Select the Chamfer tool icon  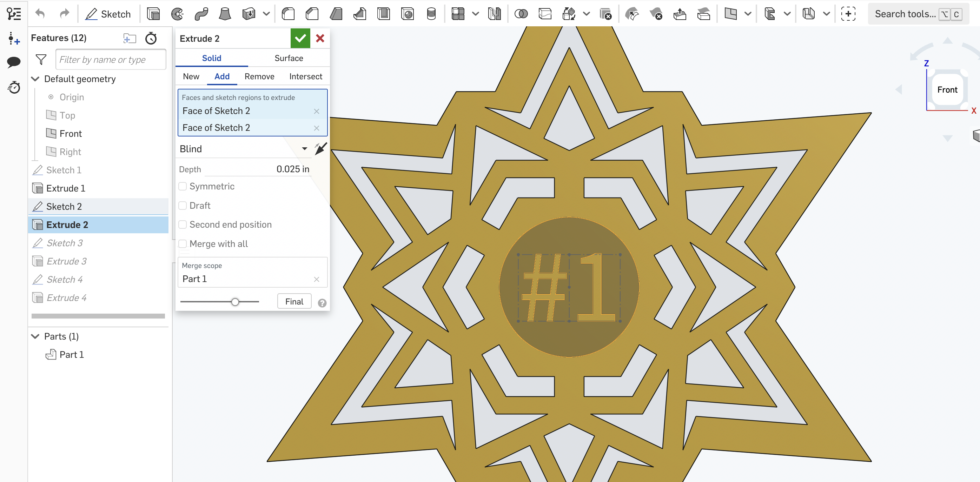click(312, 14)
